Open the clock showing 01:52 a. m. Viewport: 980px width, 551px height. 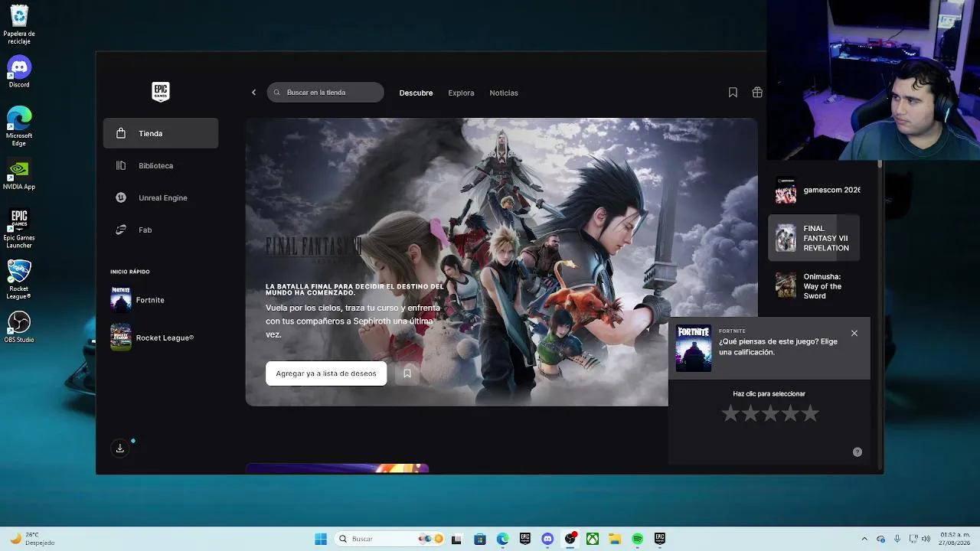point(955,539)
